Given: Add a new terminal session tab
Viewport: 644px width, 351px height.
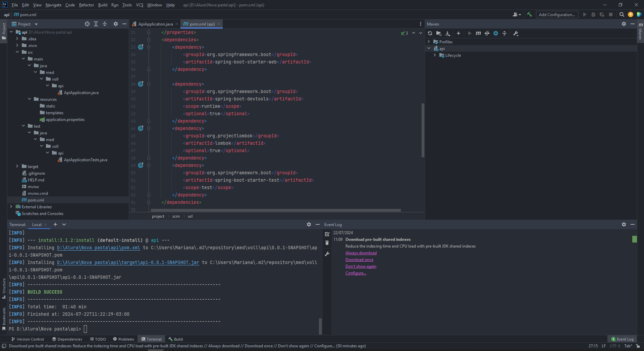Looking at the screenshot, I should click(55, 224).
